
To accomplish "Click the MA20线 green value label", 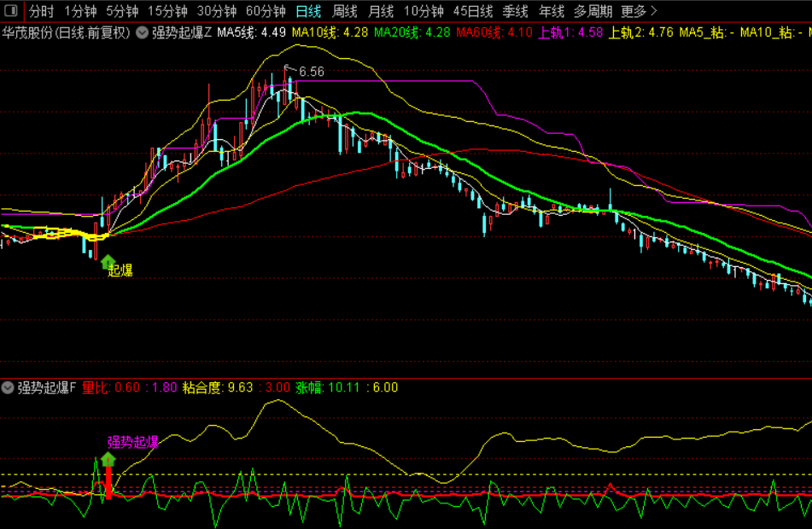I will pyautogui.click(x=412, y=33).
